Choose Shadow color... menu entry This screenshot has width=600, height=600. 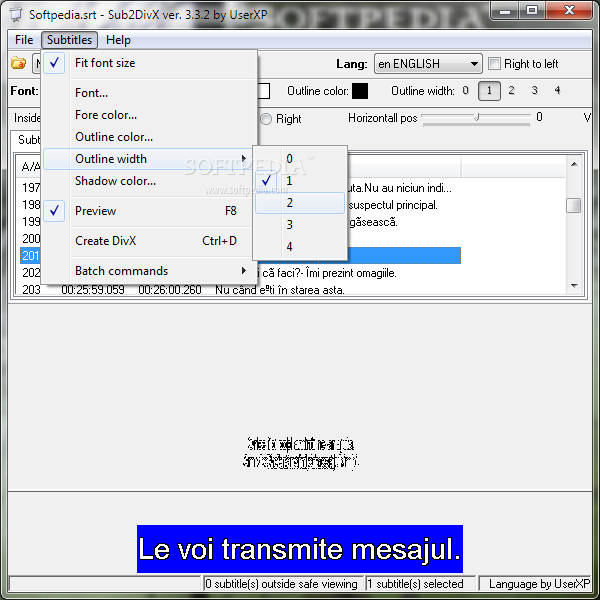point(148,181)
